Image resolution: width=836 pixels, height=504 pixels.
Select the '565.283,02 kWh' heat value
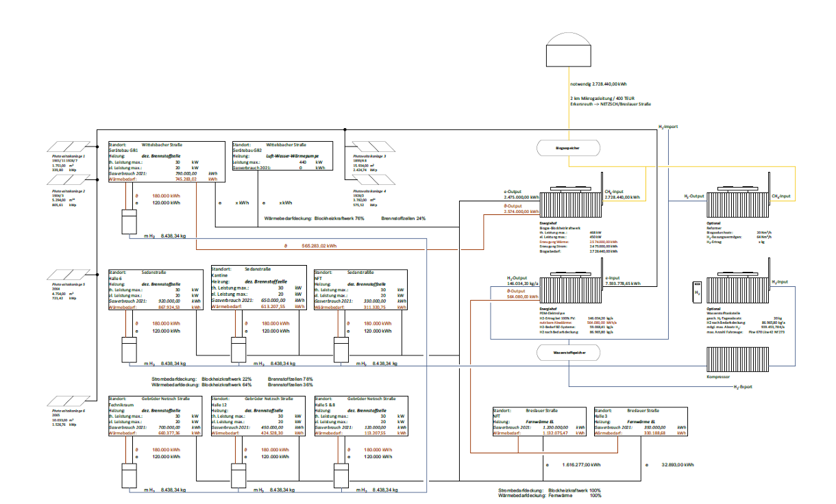coord(319,245)
